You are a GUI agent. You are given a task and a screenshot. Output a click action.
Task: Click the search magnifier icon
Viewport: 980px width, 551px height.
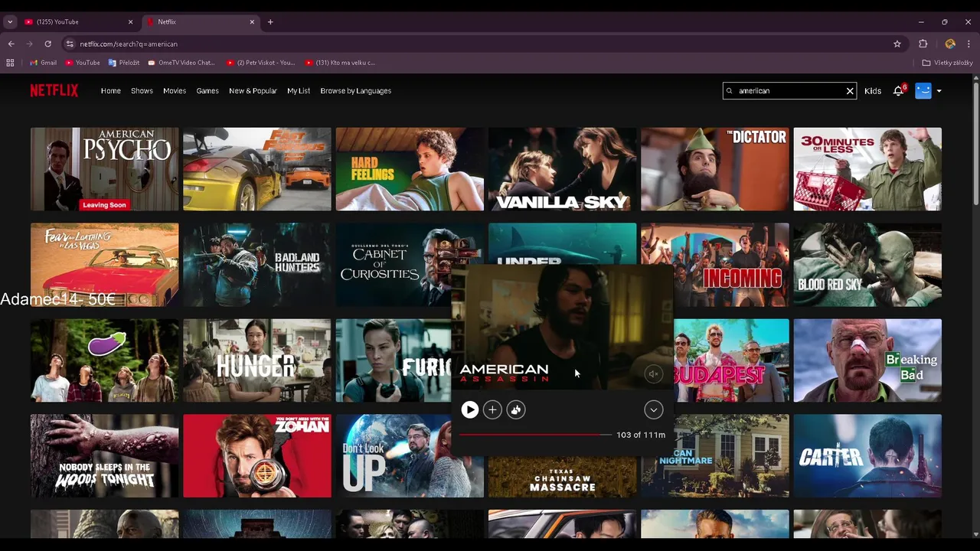[730, 91]
